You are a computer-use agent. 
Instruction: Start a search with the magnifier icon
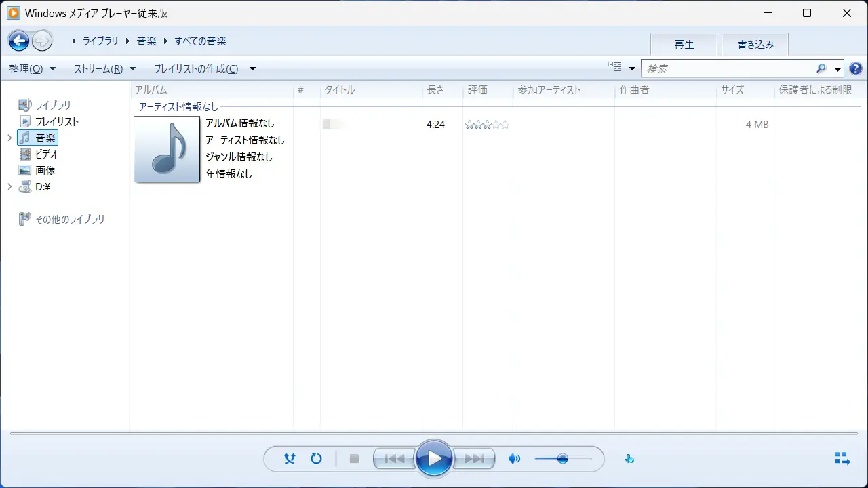[x=821, y=68]
